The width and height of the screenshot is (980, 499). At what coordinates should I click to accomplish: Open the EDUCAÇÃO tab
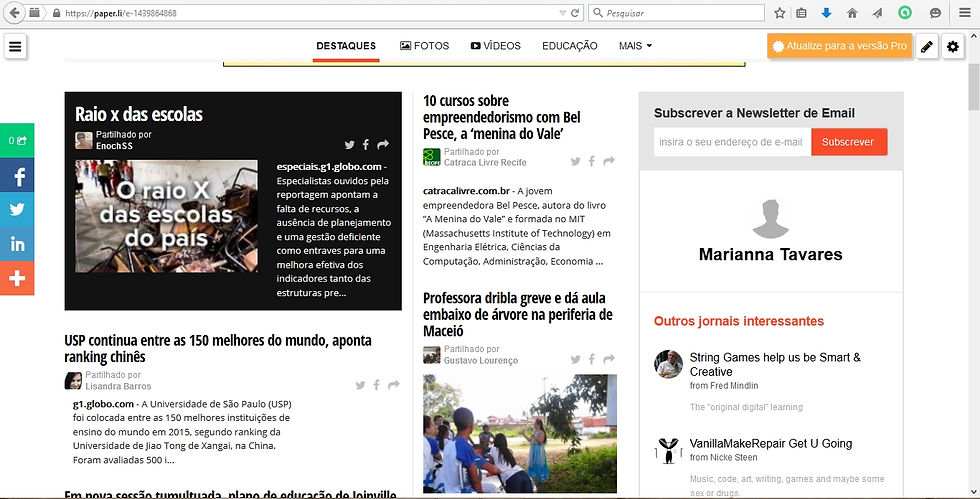point(569,46)
